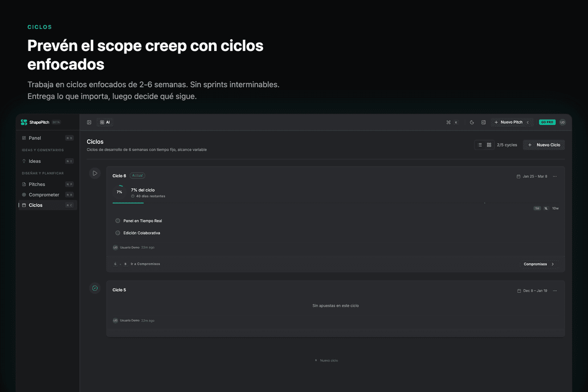Mark Panel en Tiempo Real as done

pos(118,221)
